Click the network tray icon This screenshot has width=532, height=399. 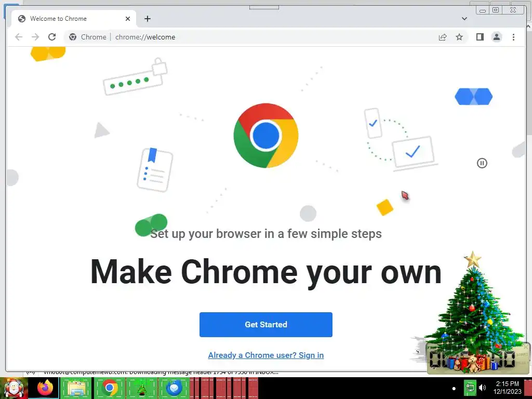[470, 388]
